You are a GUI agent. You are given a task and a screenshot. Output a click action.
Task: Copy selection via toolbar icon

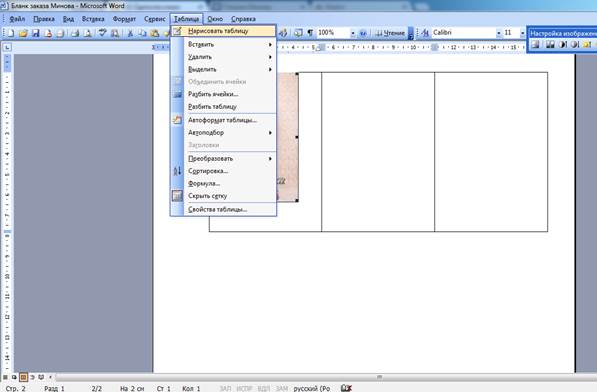(142, 33)
